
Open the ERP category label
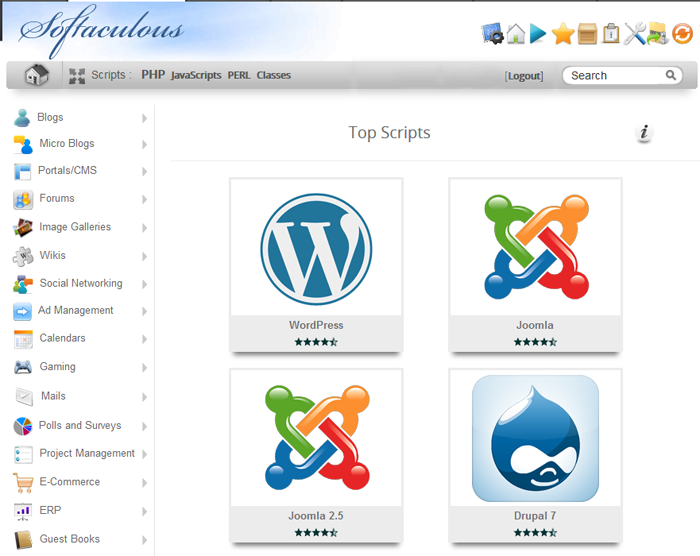tap(50, 510)
